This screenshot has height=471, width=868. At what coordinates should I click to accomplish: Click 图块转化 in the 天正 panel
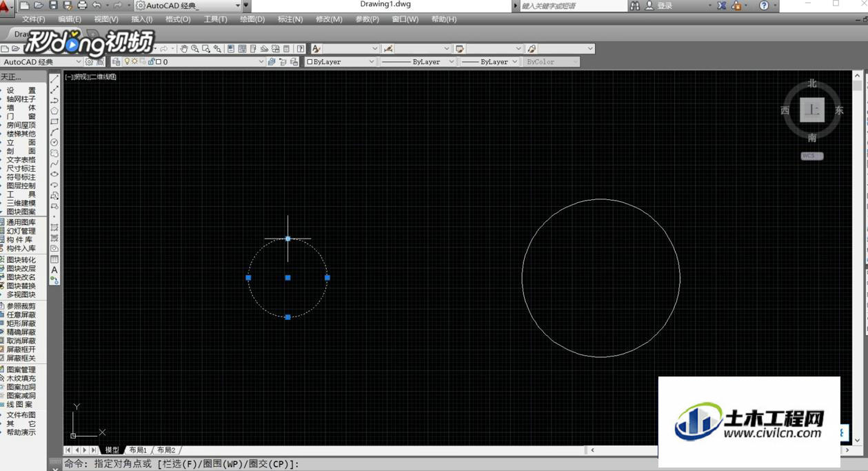click(x=21, y=260)
